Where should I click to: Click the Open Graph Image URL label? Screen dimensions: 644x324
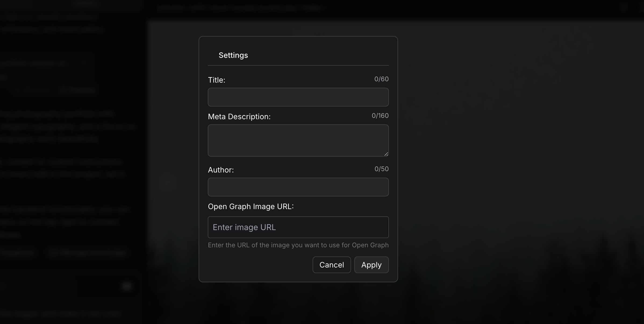[250, 206]
